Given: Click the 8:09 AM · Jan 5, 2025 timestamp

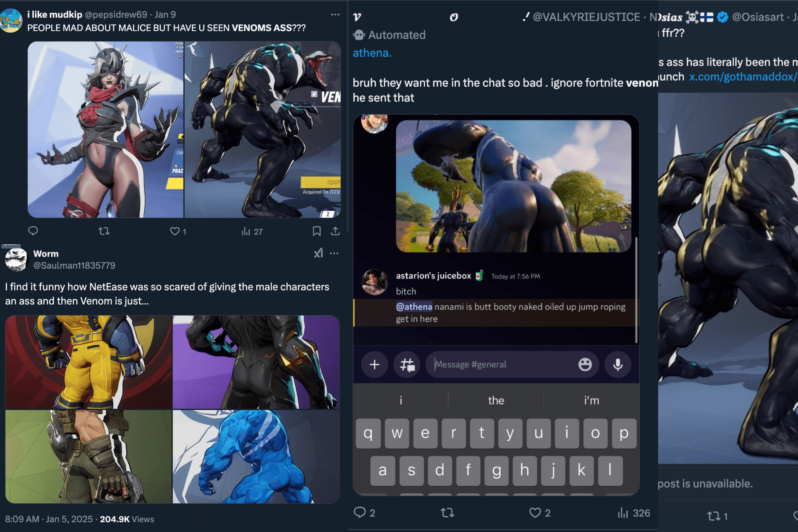Looking at the screenshot, I should click(49, 519).
